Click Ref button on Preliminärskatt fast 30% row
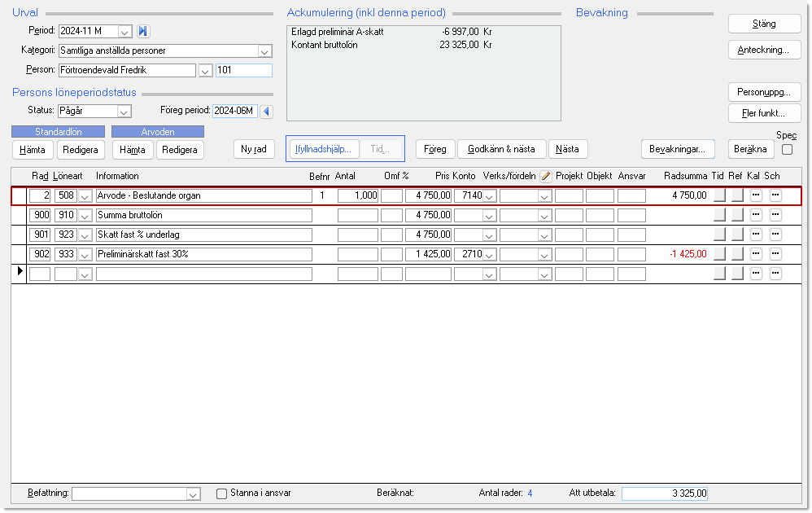Image resolution: width=812 pixels, height=513 pixels. [737, 254]
